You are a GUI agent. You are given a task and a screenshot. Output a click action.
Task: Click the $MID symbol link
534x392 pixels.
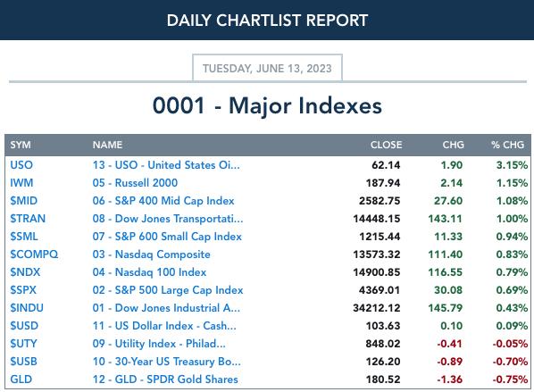(23, 201)
